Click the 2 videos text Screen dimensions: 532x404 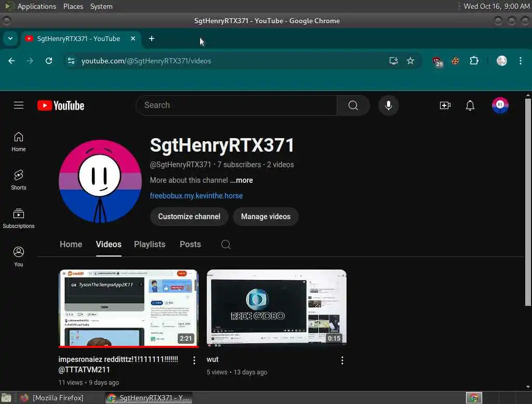click(280, 165)
